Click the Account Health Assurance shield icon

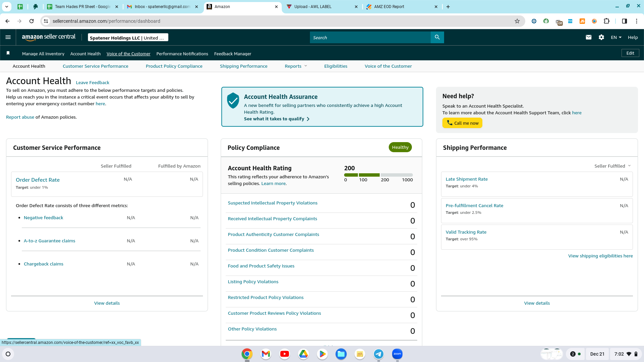[x=233, y=100]
